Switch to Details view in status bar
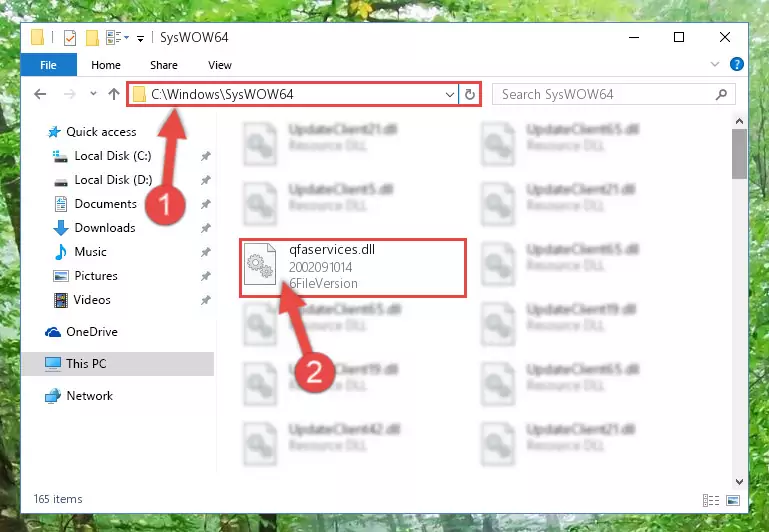Screen dimensions: 769x532 pyautogui.click(x=711, y=500)
